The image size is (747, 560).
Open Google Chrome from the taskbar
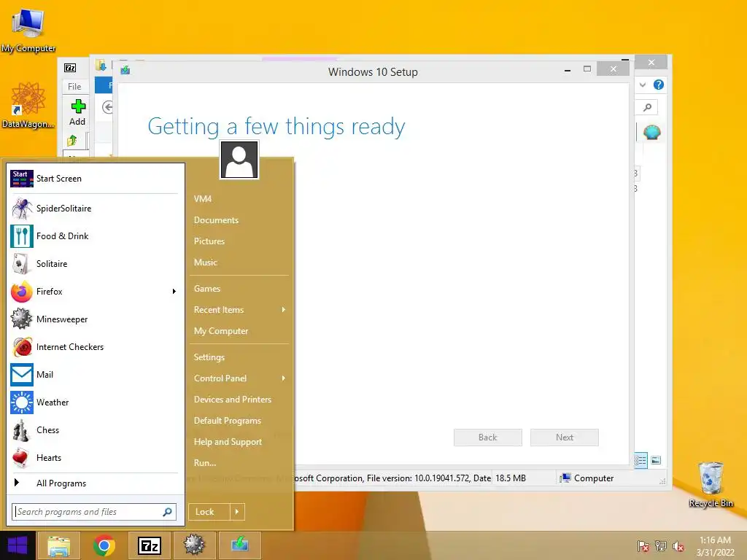pos(104,545)
